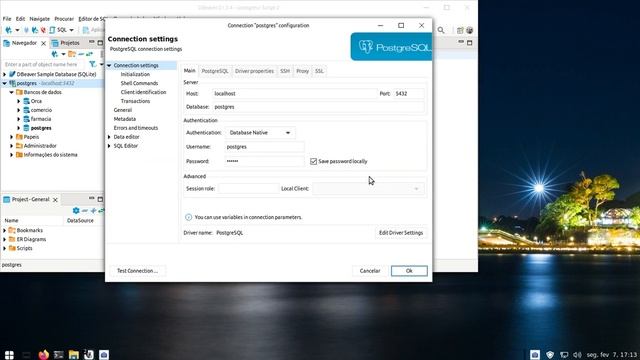
Task: Expand the Orca database node
Action: click(19, 101)
